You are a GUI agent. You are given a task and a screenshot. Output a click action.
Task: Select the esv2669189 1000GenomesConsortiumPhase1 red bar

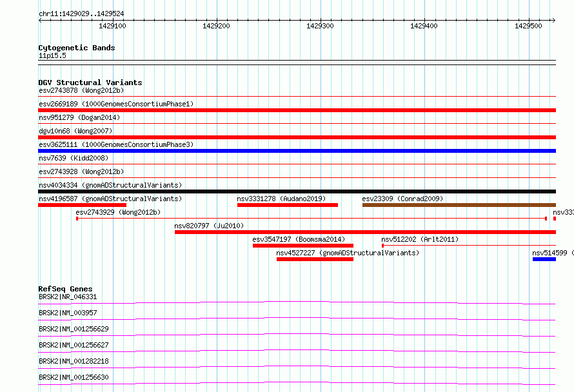(297, 110)
